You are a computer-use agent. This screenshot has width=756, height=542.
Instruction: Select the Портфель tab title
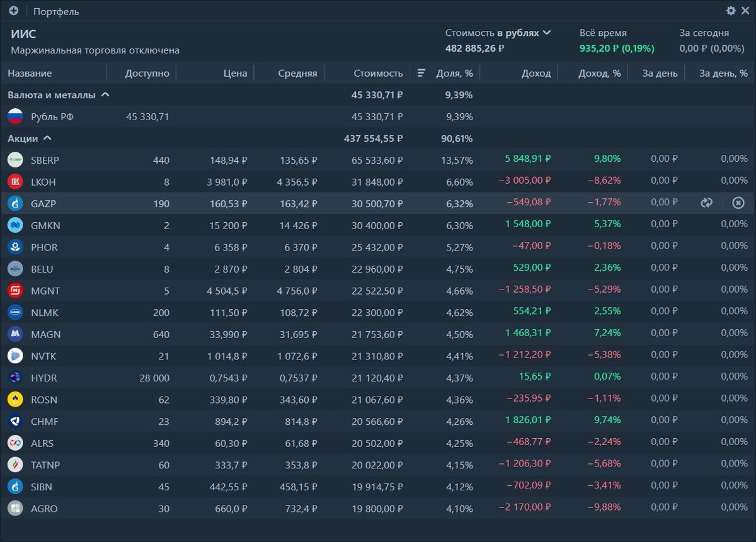pos(56,11)
